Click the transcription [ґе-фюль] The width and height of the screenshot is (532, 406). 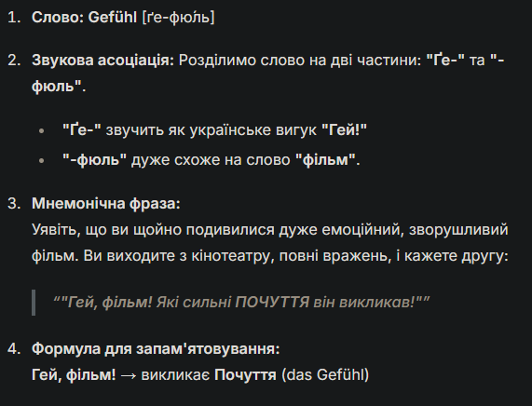(x=179, y=18)
